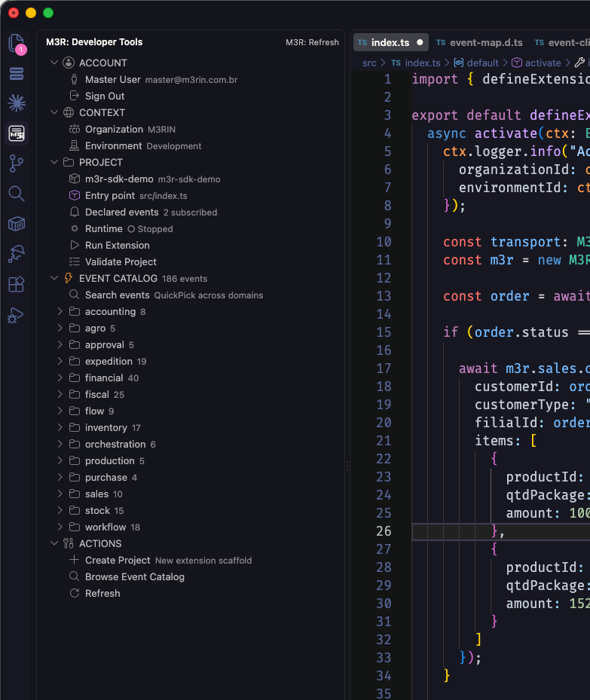Open Run and Debug bug icon
The height and width of the screenshot is (700, 590).
[16, 315]
